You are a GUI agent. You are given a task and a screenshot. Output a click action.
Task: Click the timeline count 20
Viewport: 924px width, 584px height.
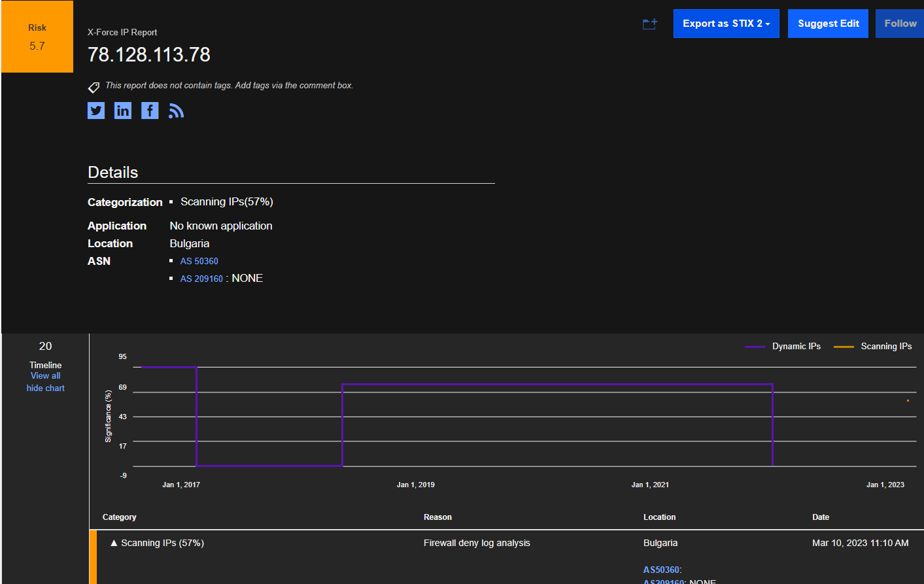click(x=45, y=346)
